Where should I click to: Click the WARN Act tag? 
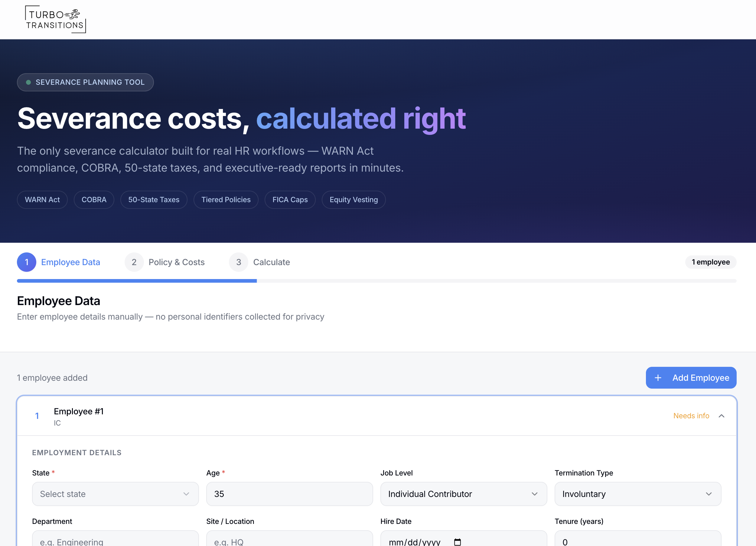coord(42,200)
